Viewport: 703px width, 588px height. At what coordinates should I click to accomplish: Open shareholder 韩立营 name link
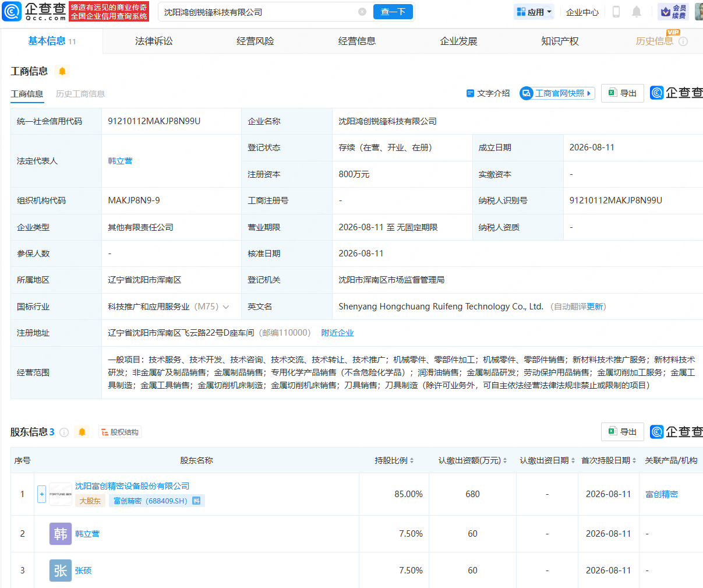[x=87, y=534]
